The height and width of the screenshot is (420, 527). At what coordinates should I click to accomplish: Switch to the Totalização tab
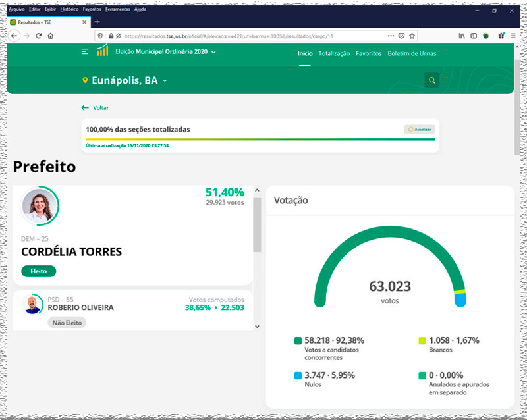click(x=334, y=53)
